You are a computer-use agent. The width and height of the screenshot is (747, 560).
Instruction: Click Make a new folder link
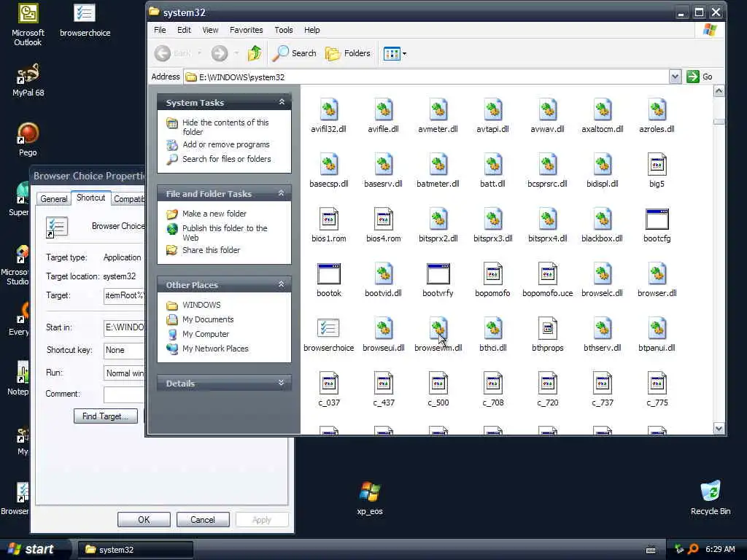(214, 214)
